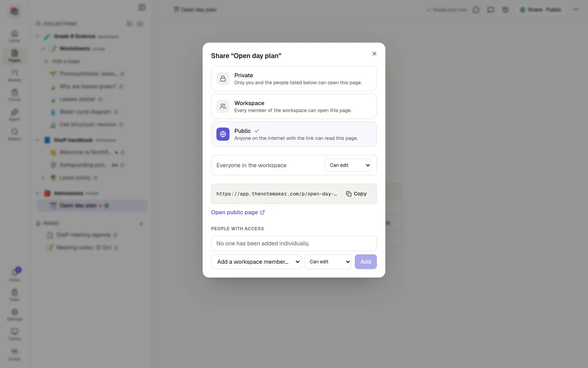Collapse the Worksheets folder

(x=43, y=49)
